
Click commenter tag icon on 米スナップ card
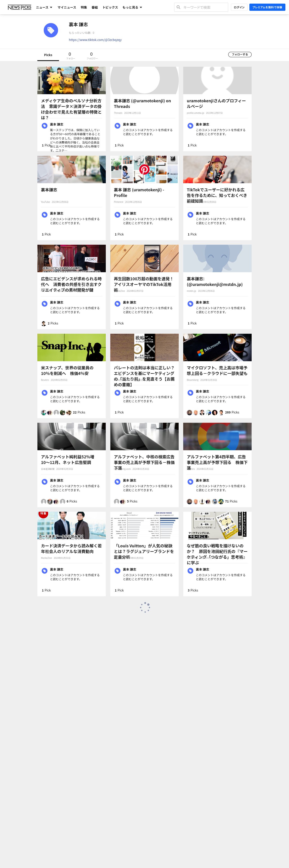[x=44, y=393]
